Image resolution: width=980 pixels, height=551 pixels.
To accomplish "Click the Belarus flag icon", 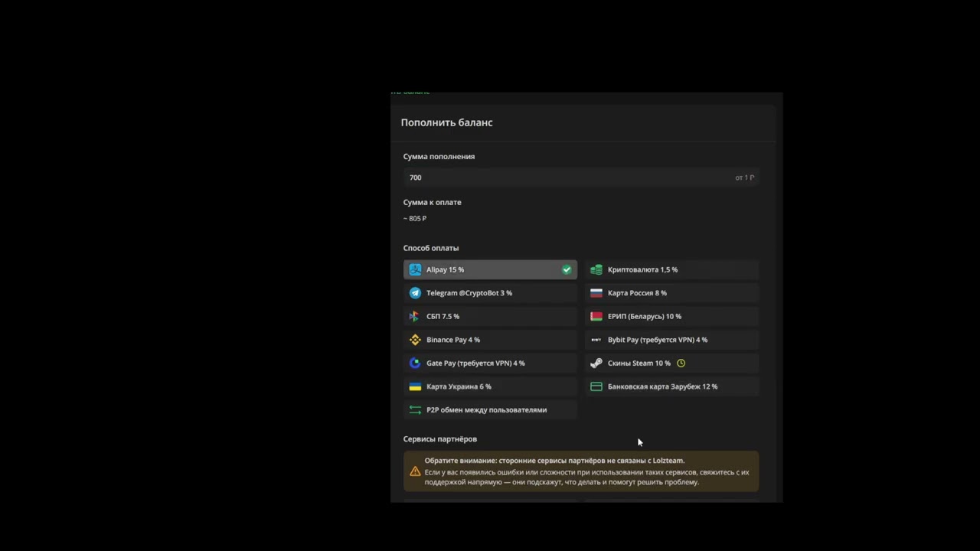I will point(596,316).
